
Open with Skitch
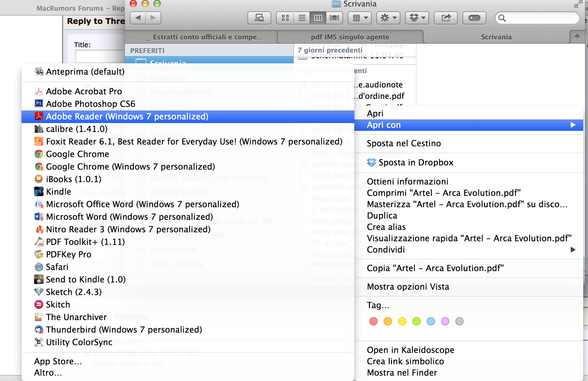pyautogui.click(x=188, y=305)
